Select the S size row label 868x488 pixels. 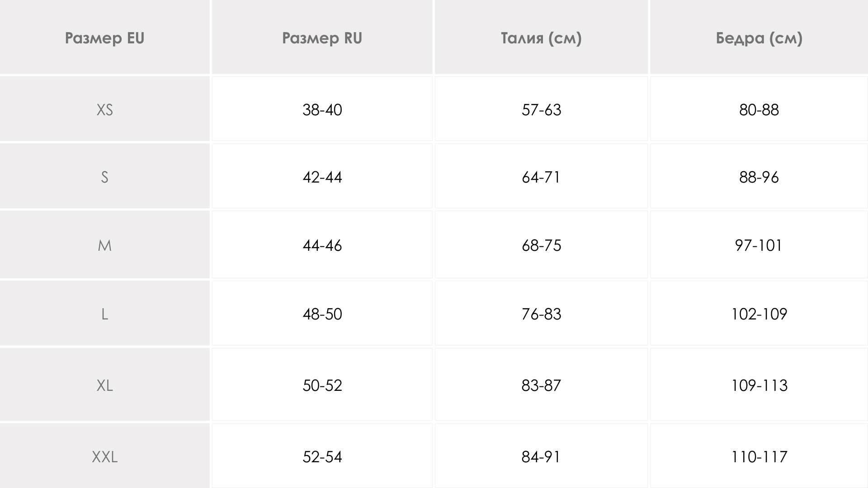pos(104,177)
